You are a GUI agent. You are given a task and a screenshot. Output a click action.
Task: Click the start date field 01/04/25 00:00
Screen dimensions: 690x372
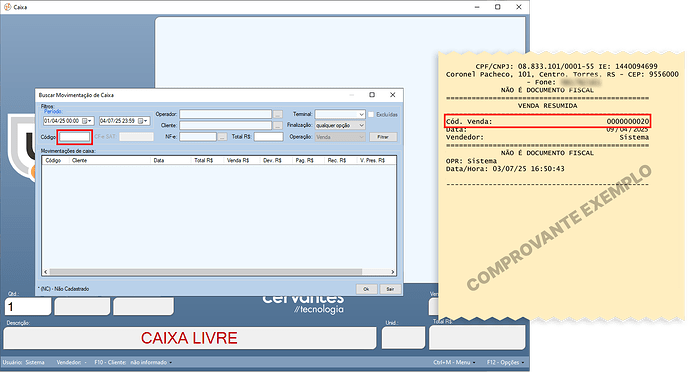(x=69, y=121)
